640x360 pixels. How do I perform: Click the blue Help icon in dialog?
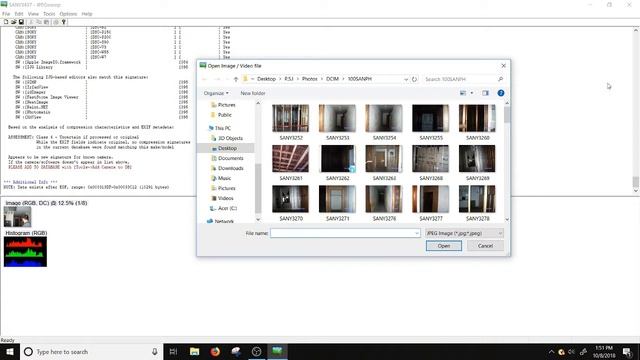click(x=501, y=93)
